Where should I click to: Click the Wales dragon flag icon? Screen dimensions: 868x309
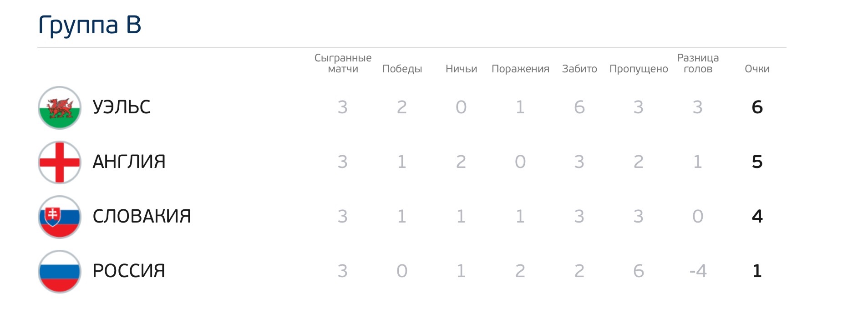pos(60,108)
